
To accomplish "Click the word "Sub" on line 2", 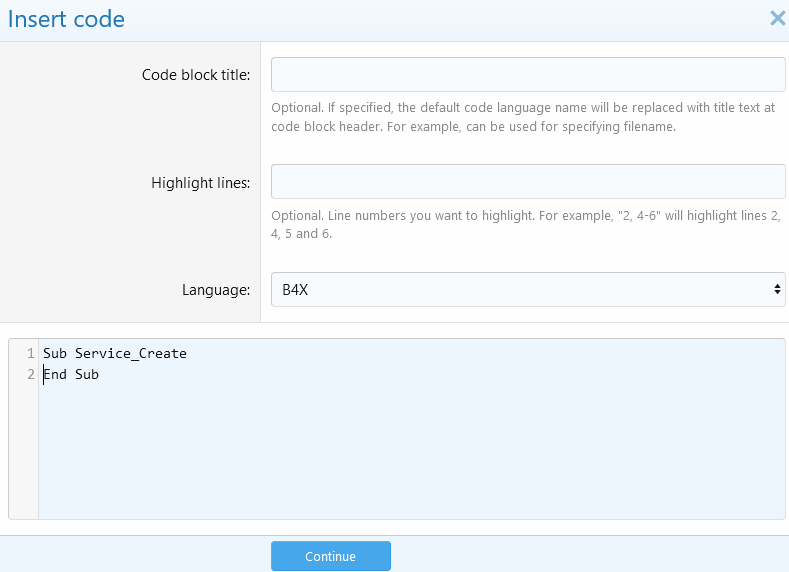I will pyautogui.click(x=87, y=375).
